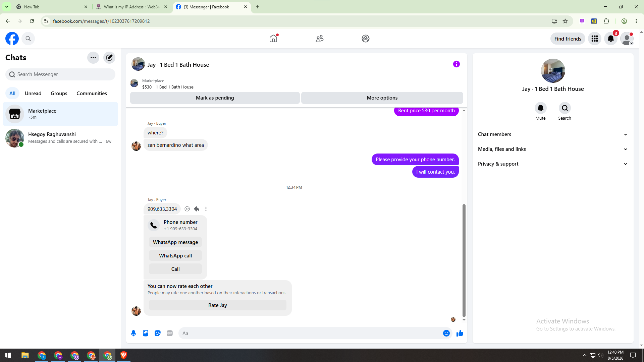This screenshot has width=644, height=362.
Task: Expand Chat members section
Action: (x=553, y=134)
